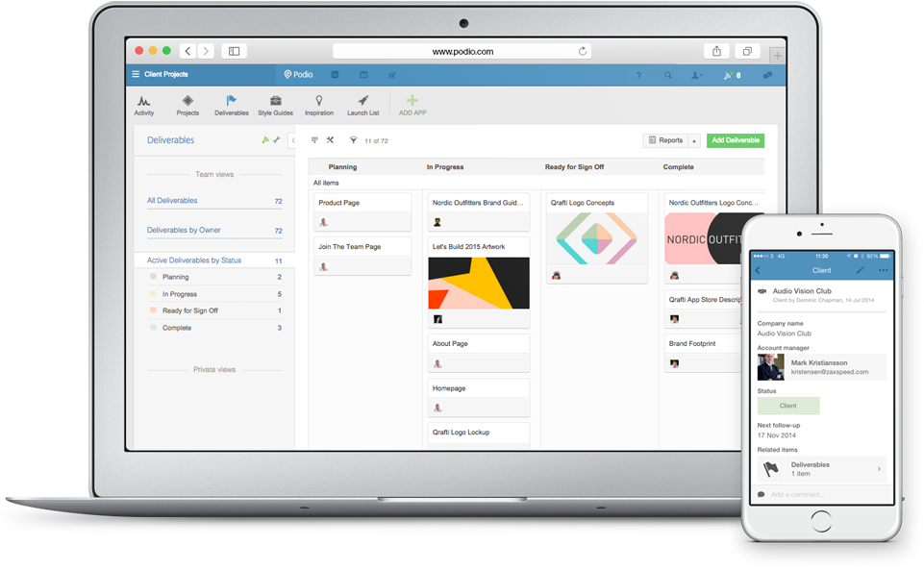Open the tasks checkmark icon in header

point(392,75)
